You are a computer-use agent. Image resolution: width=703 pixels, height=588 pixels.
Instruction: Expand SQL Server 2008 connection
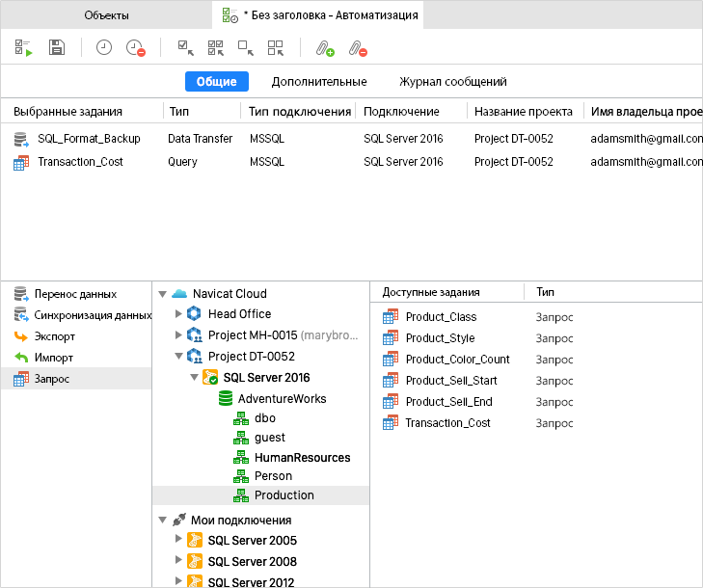[178, 559]
